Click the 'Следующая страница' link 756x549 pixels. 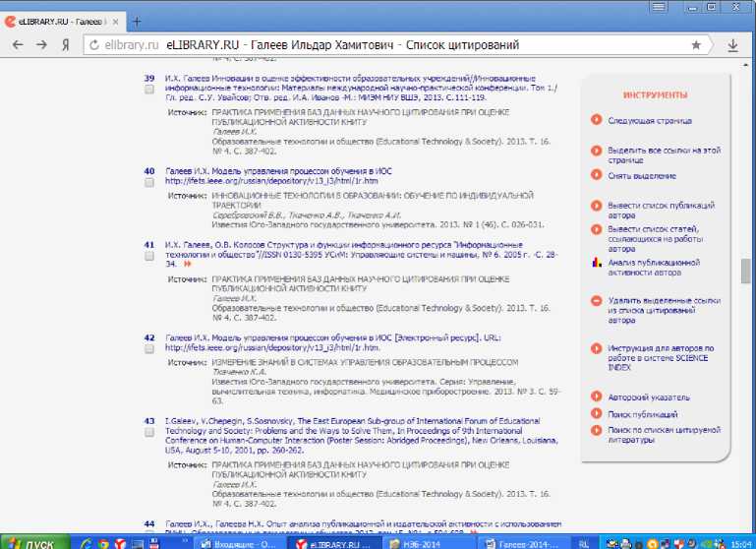pos(649,121)
